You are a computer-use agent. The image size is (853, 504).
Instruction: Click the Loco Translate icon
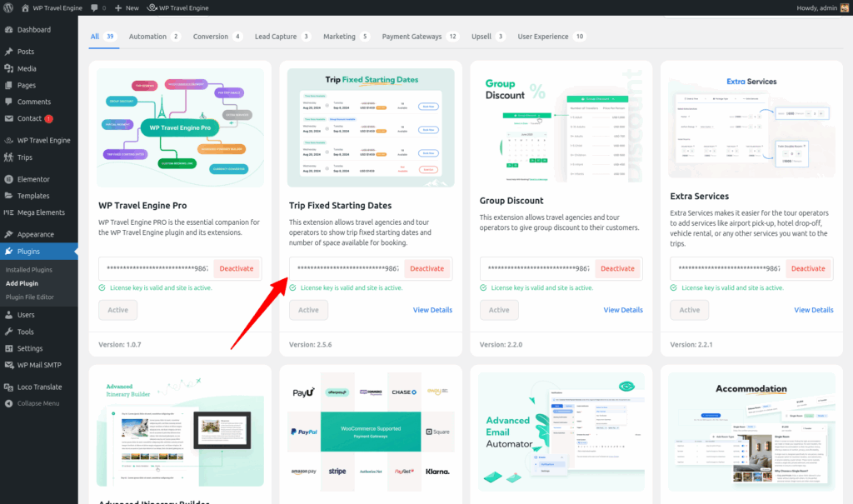pos(8,387)
